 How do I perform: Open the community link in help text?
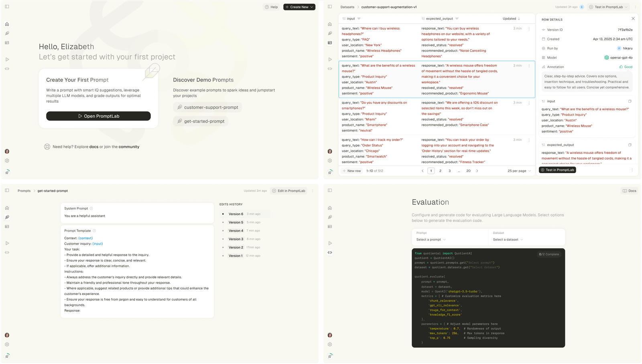pyautogui.click(x=129, y=147)
